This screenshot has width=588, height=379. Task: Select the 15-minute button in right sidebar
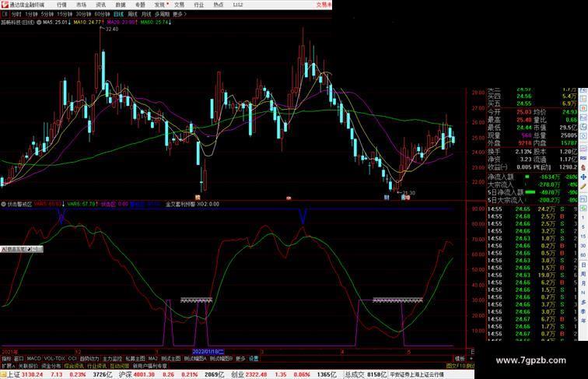pos(583,236)
